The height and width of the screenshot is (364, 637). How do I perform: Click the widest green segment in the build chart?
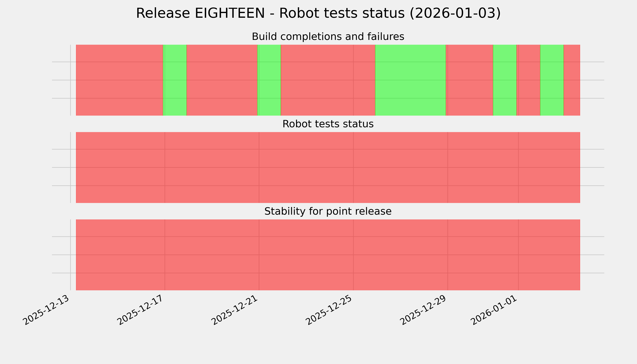click(x=410, y=80)
